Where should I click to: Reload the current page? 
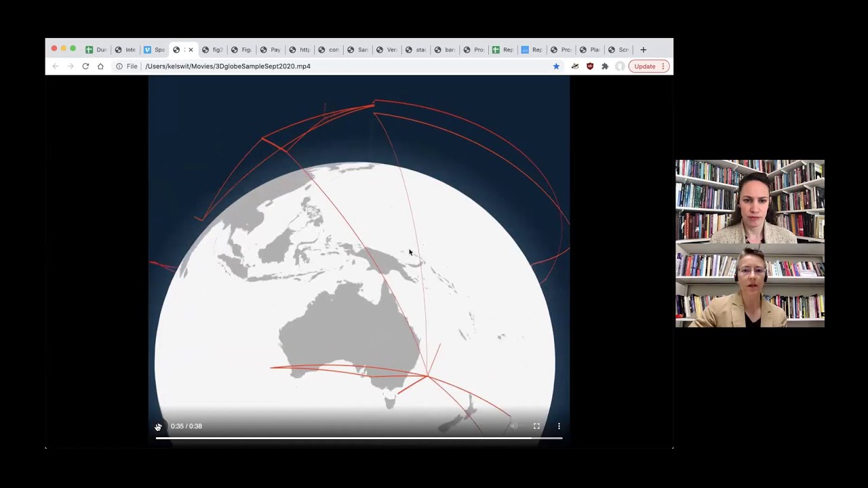[85, 66]
